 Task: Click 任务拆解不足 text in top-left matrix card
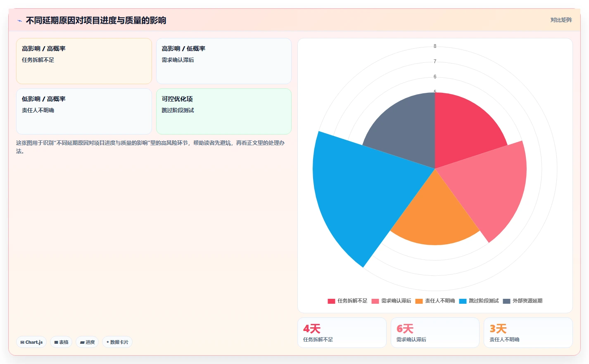point(38,60)
